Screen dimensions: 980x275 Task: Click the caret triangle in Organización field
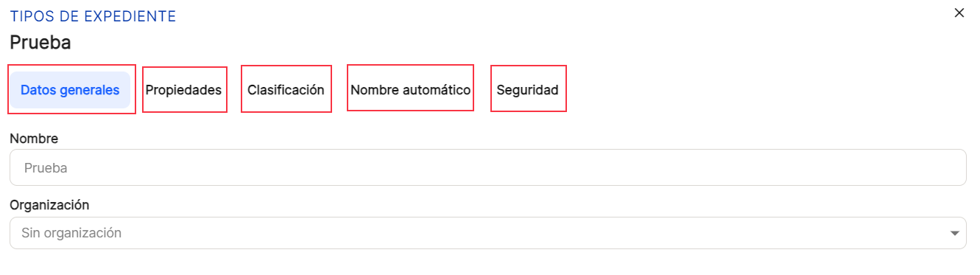954,233
